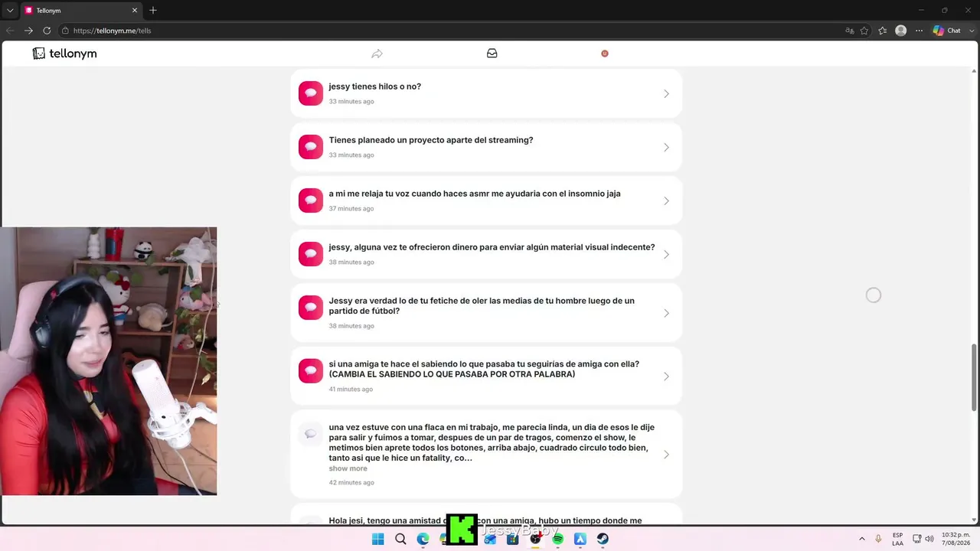
Task: Click the webcam overlay of the streamer
Action: click(109, 361)
